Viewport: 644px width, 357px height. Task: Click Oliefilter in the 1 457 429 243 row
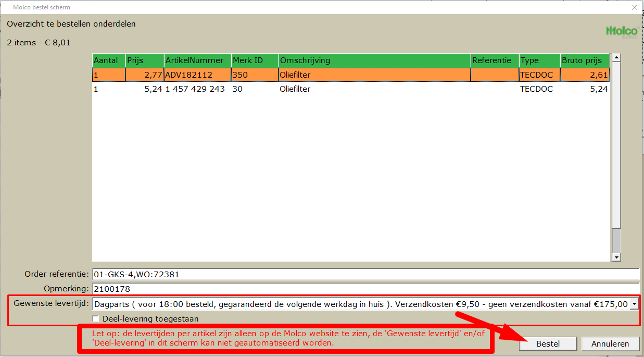pyautogui.click(x=374, y=89)
